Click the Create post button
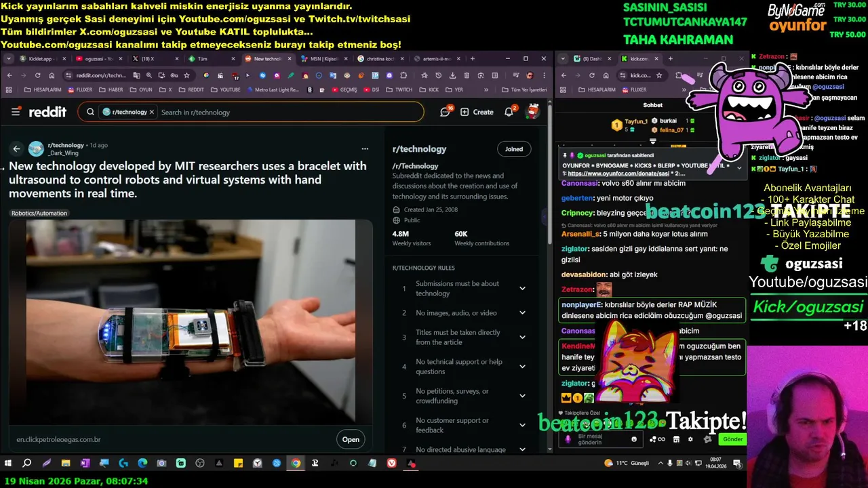 point(477,112)
